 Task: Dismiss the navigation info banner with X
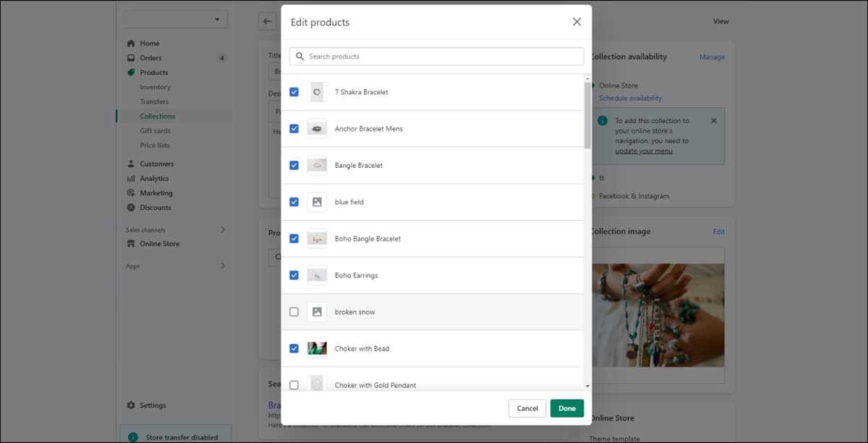tap(714, 121)
